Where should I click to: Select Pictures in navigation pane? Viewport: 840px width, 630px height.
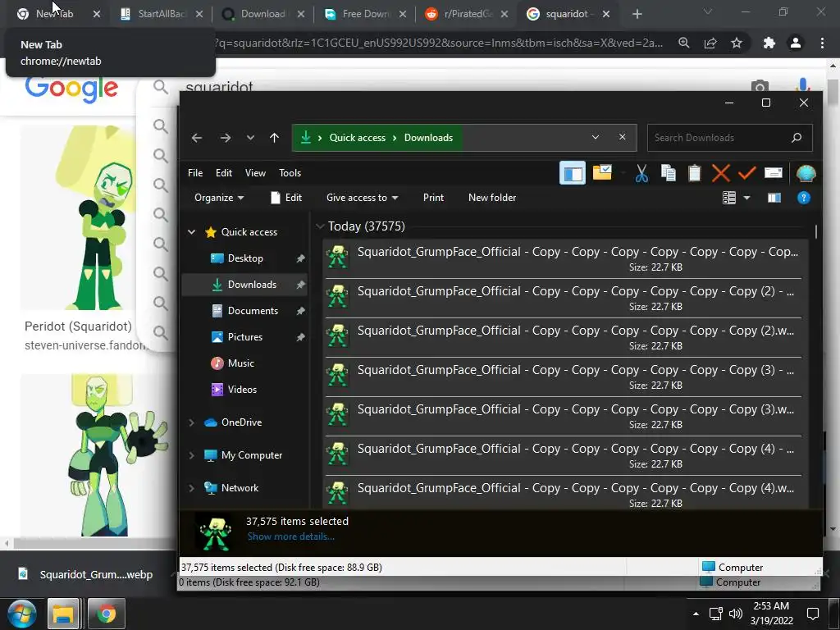(244, 337)
